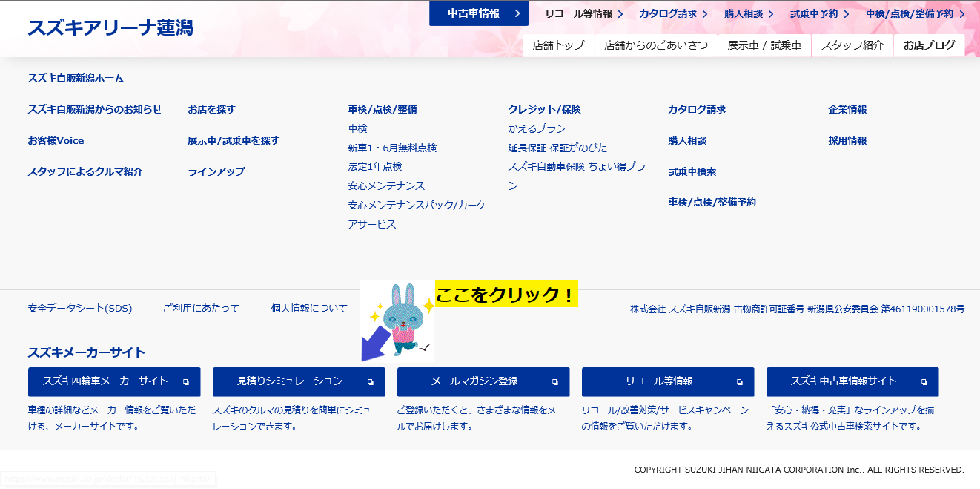Open 安心メンテナンスパック/カーケアサービス link
980x489 pixels.
coord(417,214)
